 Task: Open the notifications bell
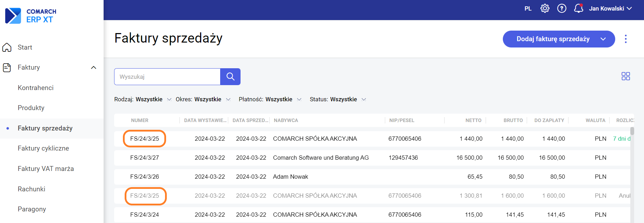pos(578,8)
